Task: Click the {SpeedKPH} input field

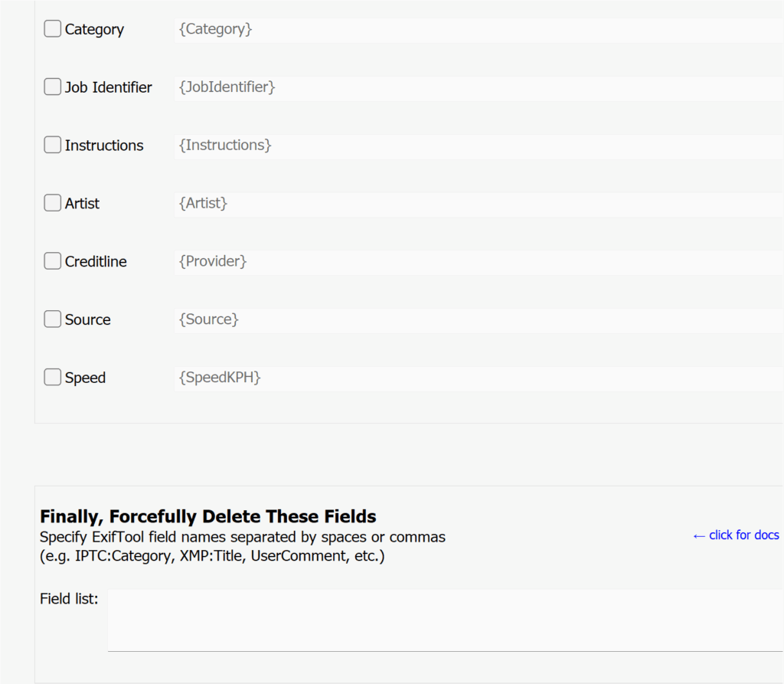Action: [x=478, y=378]
